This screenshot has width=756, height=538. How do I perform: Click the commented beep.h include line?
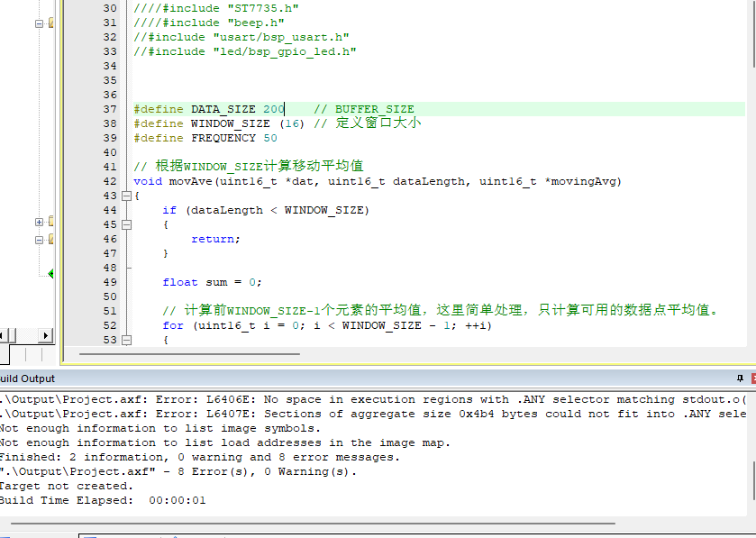[209, 23]
